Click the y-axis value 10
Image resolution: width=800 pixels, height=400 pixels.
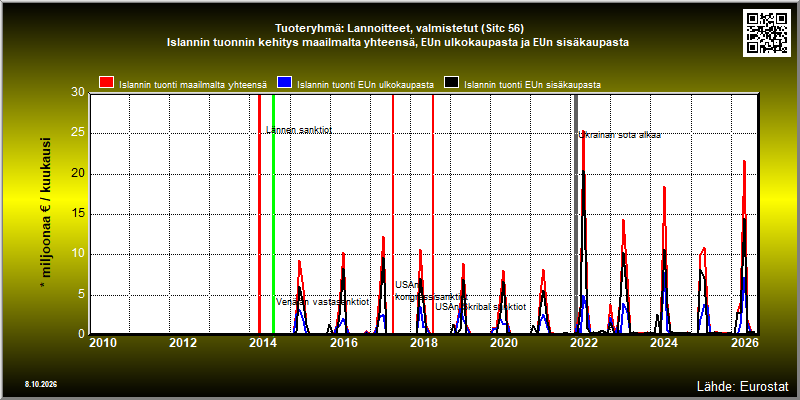79,254
